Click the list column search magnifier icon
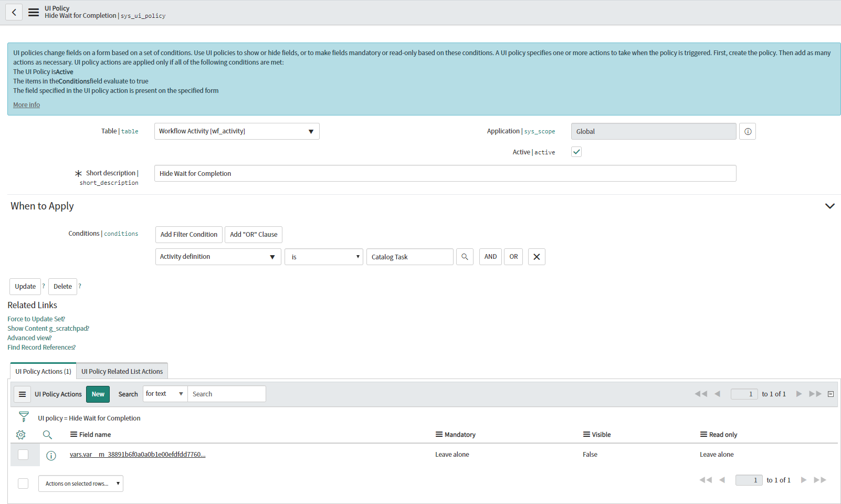 (47, 435)
